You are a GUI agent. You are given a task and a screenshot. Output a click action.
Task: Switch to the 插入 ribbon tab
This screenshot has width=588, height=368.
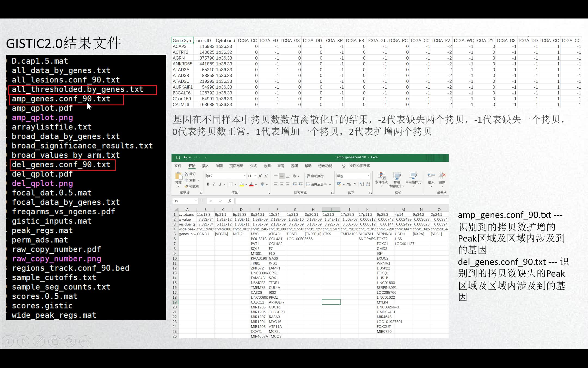pos(205,166)
